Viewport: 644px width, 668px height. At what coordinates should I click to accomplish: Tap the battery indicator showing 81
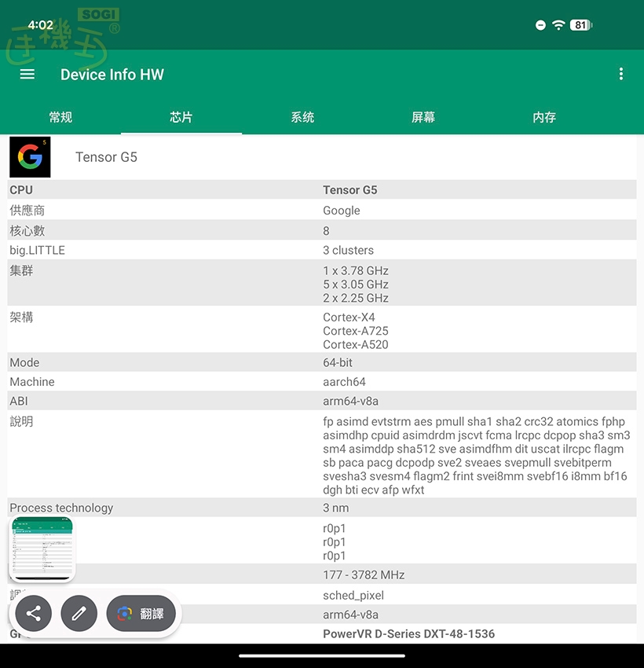click(x=580, y=25)
